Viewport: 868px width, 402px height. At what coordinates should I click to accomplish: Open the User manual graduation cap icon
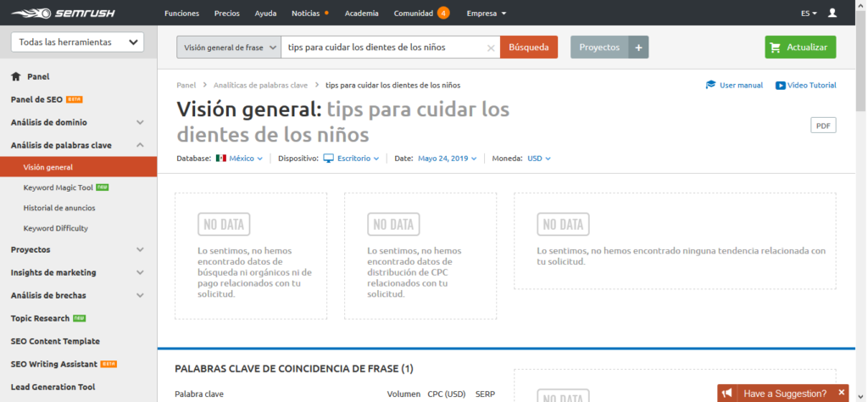710,85
